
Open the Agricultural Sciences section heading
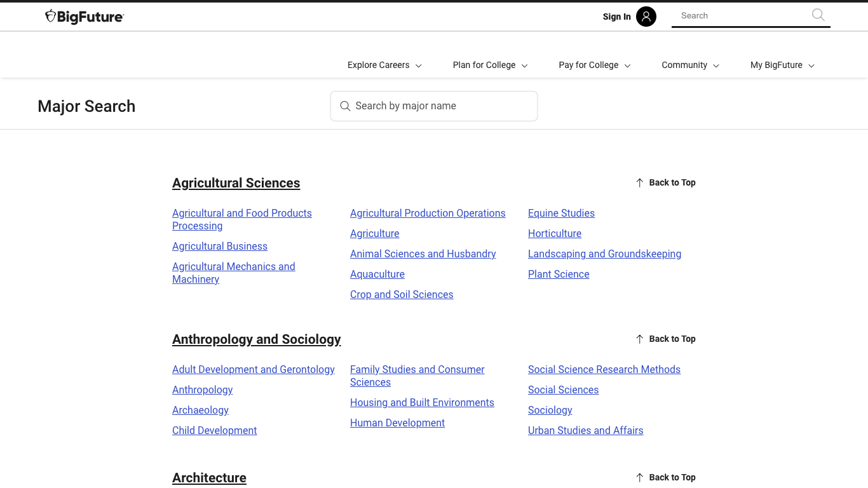[236, 183]
